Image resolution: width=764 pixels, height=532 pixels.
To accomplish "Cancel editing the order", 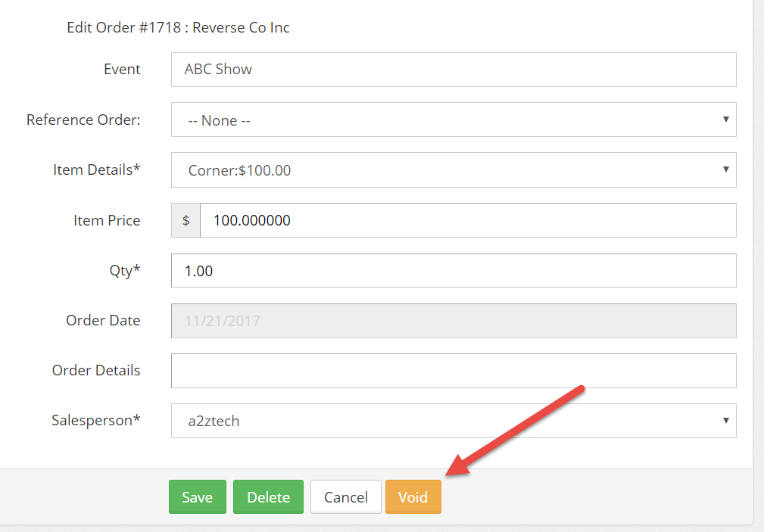I will 345,497.
